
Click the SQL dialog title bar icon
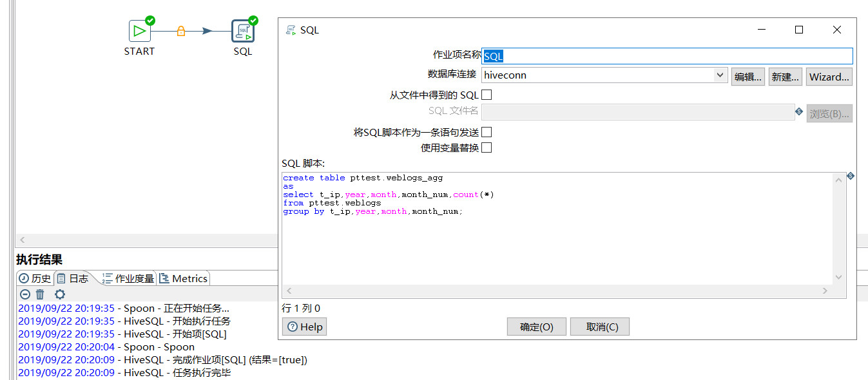(x=291, y=30)
